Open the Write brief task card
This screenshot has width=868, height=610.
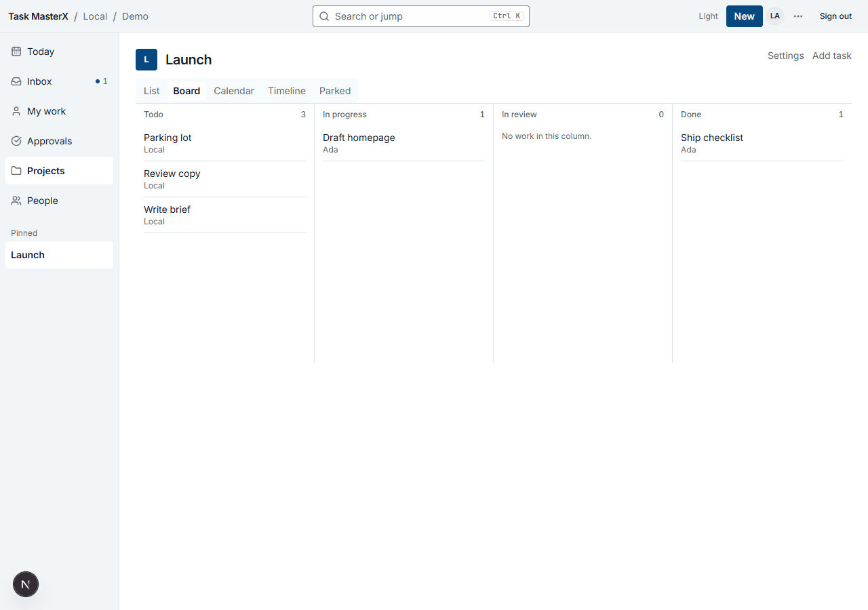point(224,215)
